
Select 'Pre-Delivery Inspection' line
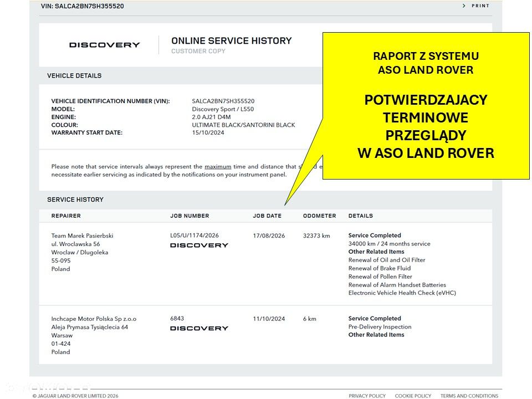tap(380, 327)
